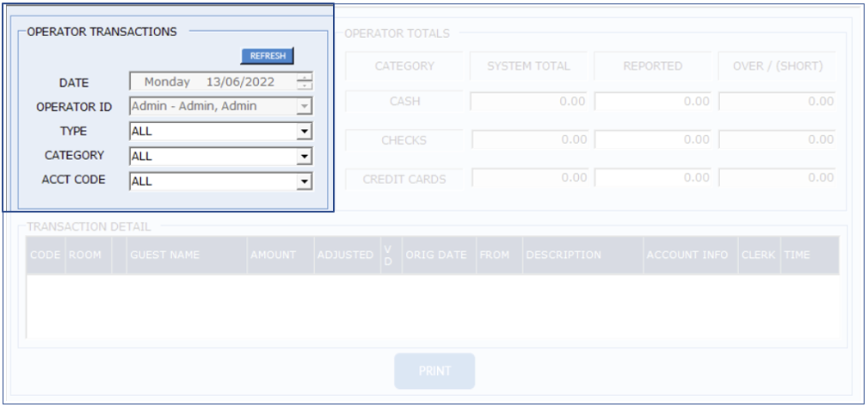Screen dimensions: 868x407
Task: Click the REFRESH button
Action: point(268,56)
